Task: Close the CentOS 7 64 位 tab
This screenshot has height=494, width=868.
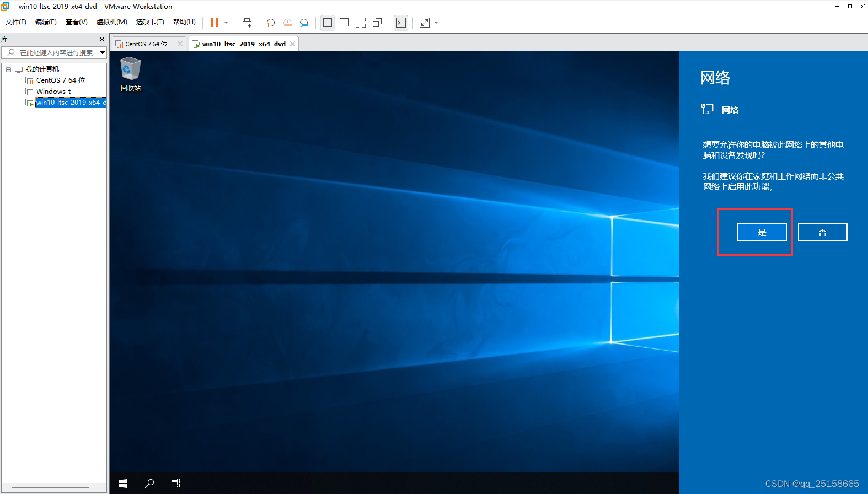Action: (180, 44)
